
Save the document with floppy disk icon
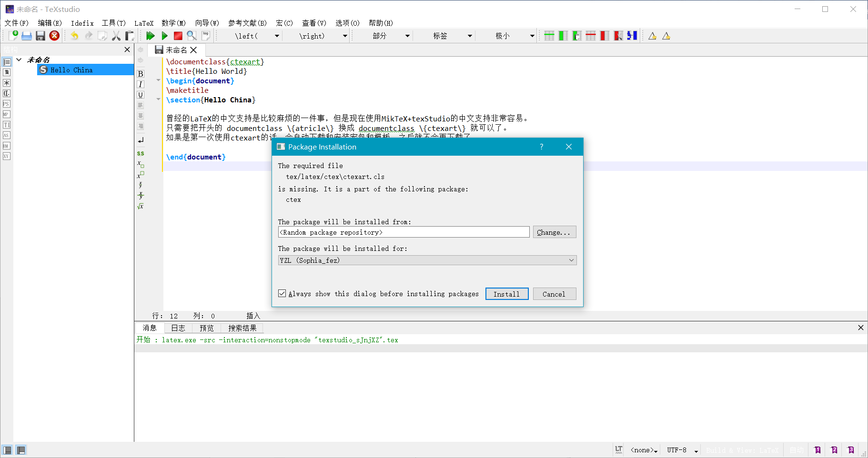(40, 35)
